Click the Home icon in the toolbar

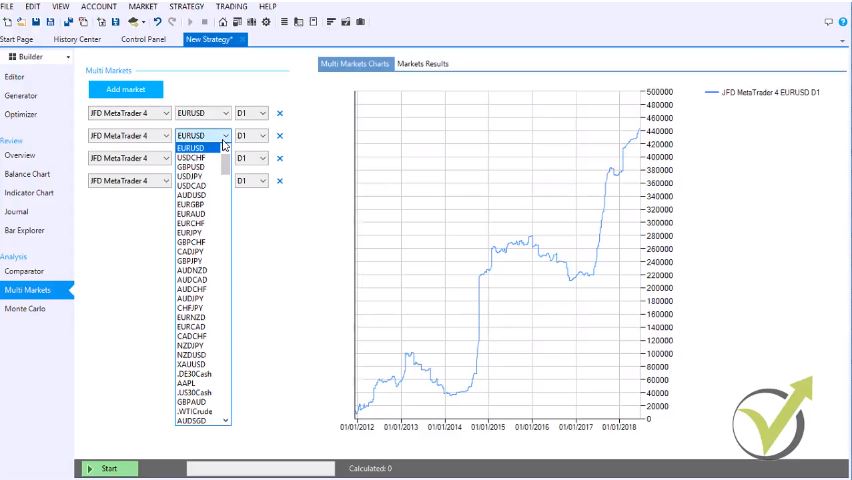coord(223,22)
